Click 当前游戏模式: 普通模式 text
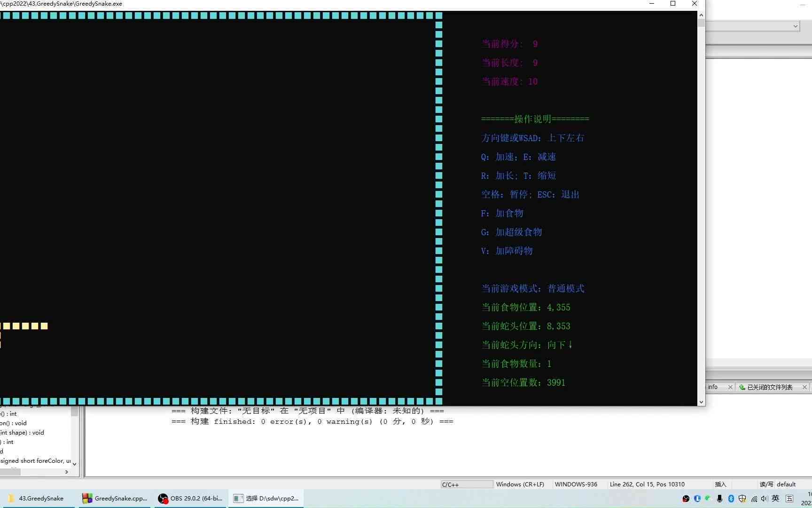The height and width of the screenshot is (508, 812). click(x=533, y=289)
